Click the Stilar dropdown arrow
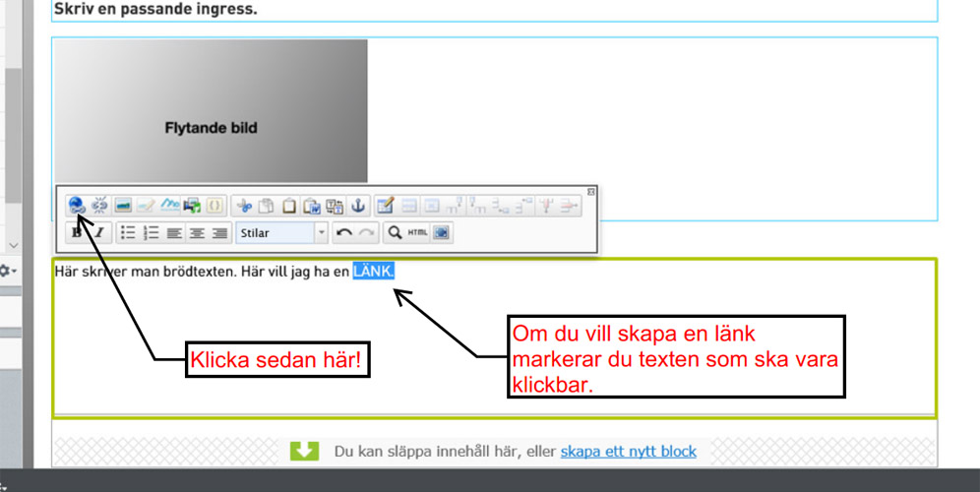 coord(321,232)
